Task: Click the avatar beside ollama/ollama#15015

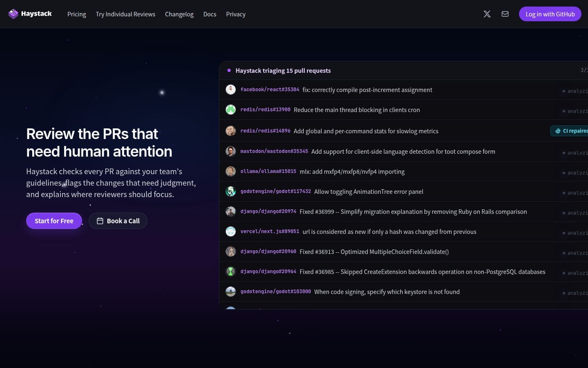Action: coord(231,171)
